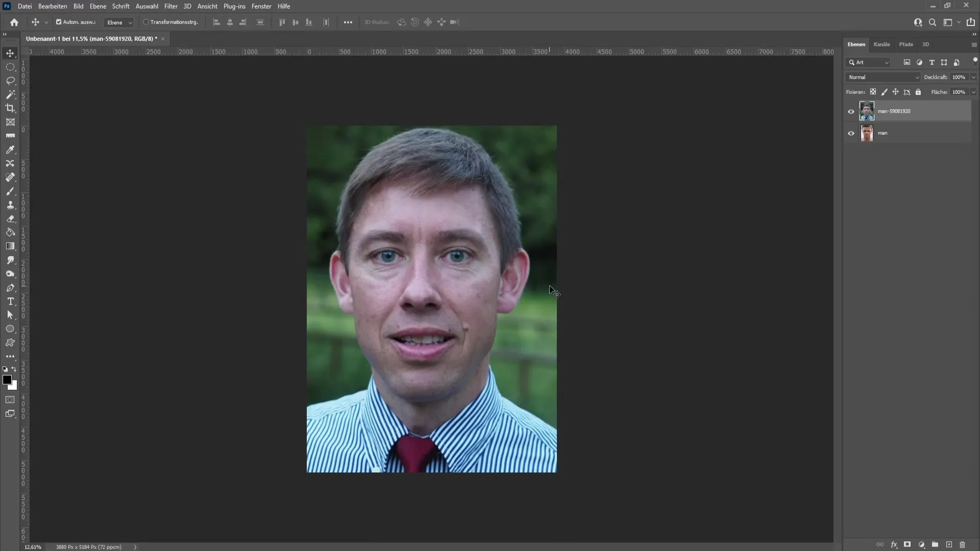
Task: Open the Fenster menu
Action: [x=261, y=6]
